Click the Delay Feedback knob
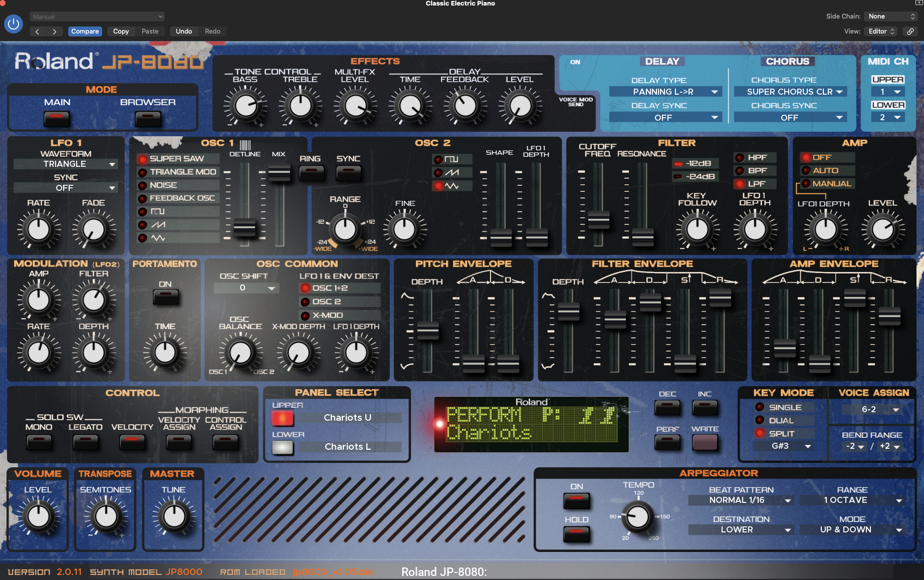924x580 pixels. tap(465, 105)
